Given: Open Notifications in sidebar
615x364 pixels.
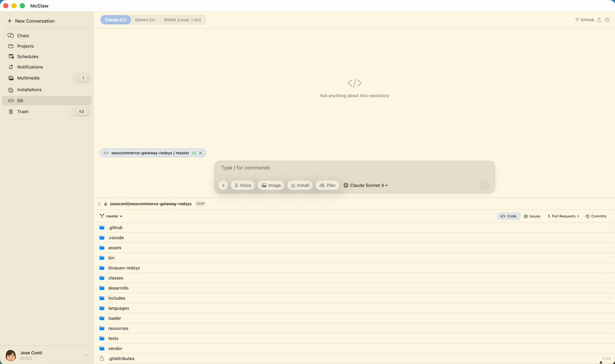Looking at the screenshot, I should [47, 67].
